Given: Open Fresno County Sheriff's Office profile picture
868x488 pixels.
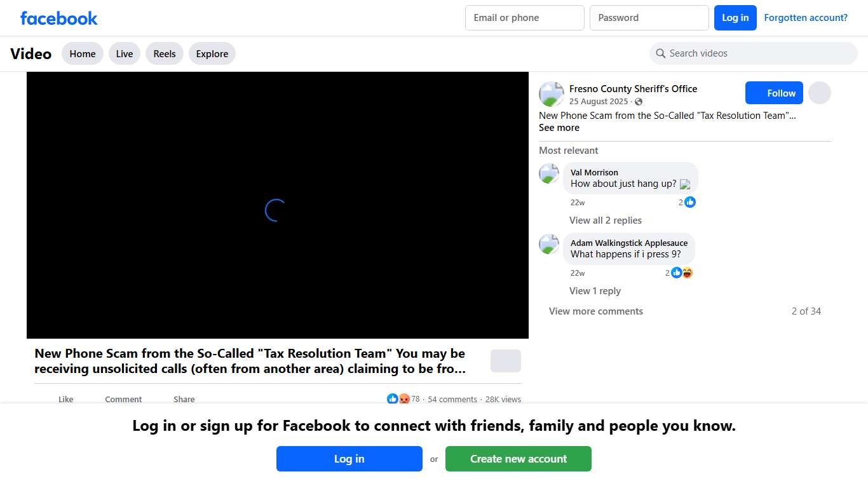Looking at the screenshot, I should pyautogui.click(x=551, y=94).
